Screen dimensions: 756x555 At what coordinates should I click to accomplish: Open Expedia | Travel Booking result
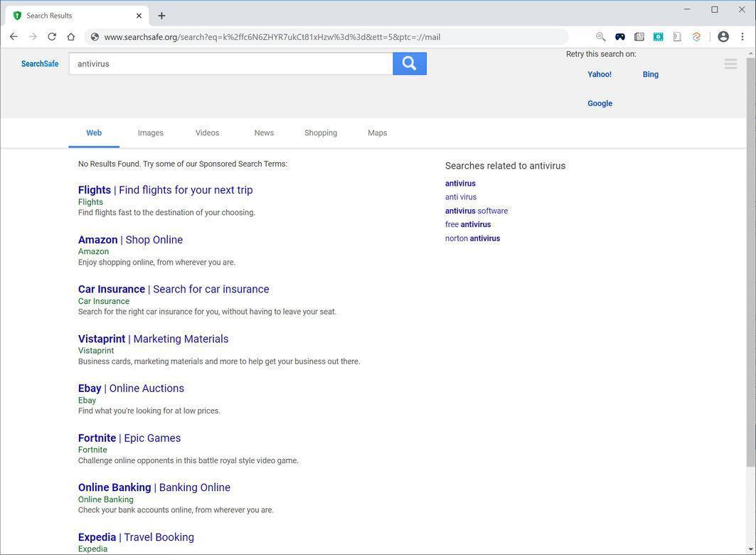136,537
